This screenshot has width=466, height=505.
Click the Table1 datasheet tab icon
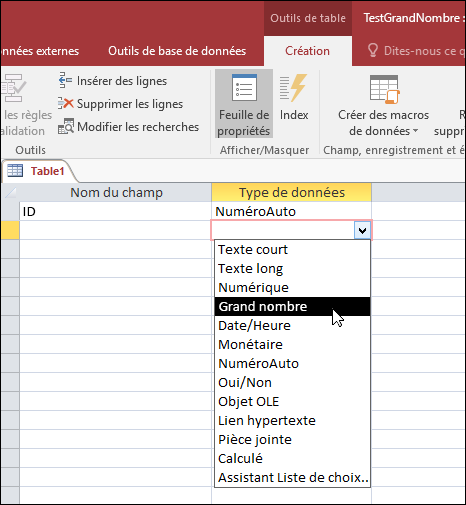15,171
